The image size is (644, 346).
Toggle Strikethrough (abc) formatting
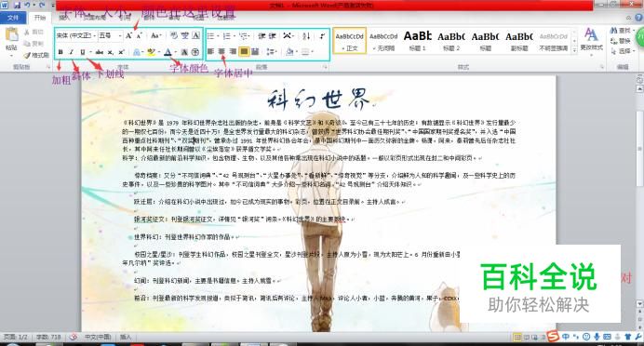pyautogui.click(x=100, y=52)
